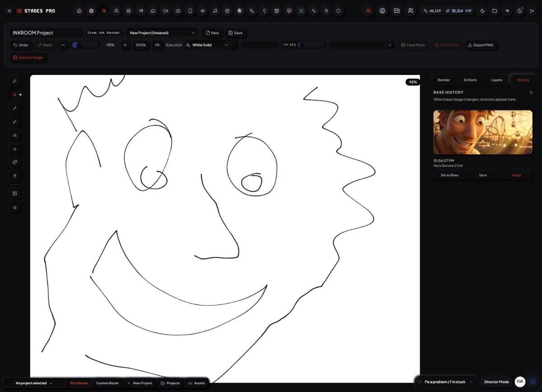Open the stacked layers icon in top navigation
Image resolution: width=542 pixels, height=392 pixels.
pos(129,11)
